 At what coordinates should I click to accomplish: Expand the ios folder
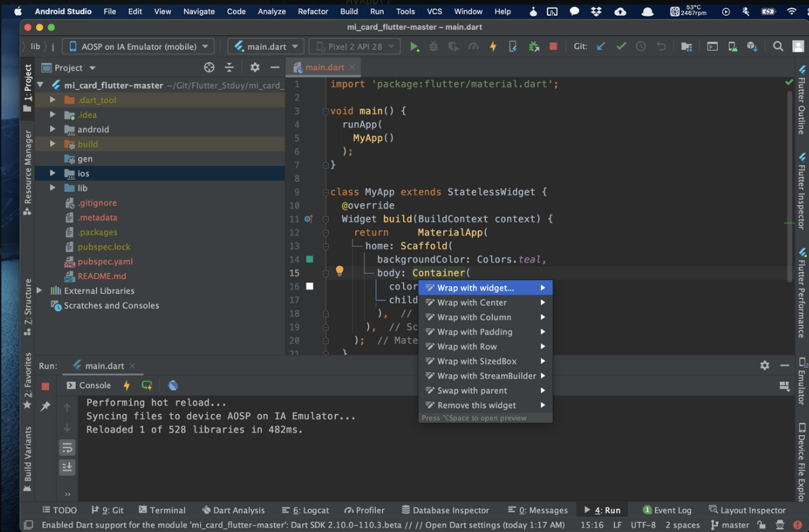pos(53,174)
